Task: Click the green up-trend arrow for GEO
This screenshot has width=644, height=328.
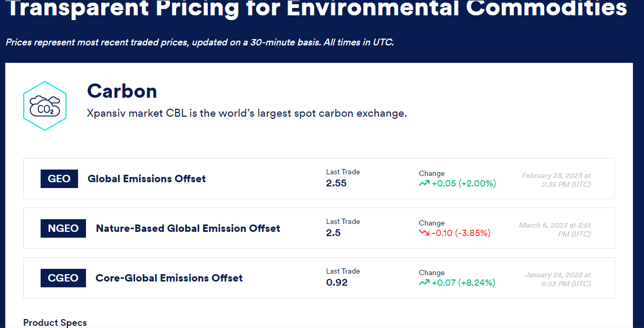Action: pos(424,184)
